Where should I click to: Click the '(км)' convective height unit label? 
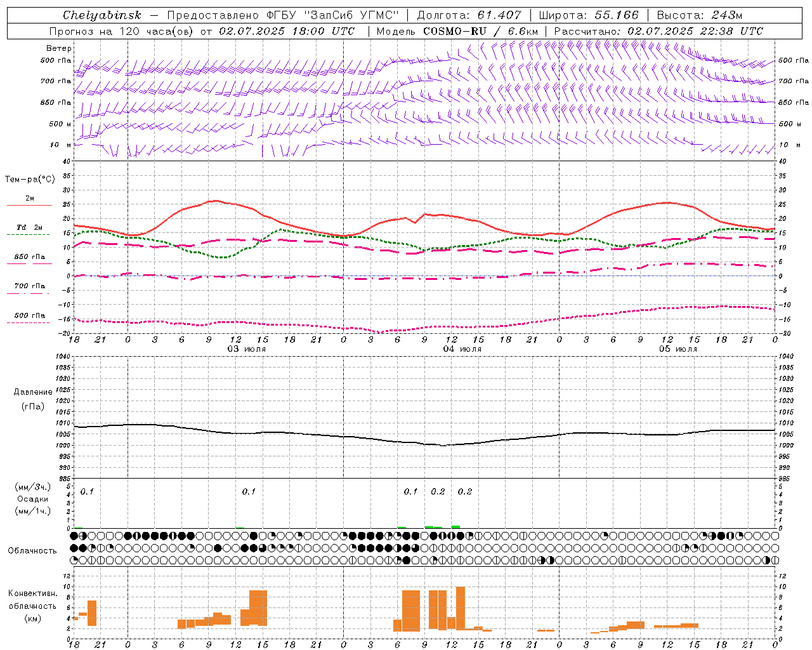click(x=33, y=618)
